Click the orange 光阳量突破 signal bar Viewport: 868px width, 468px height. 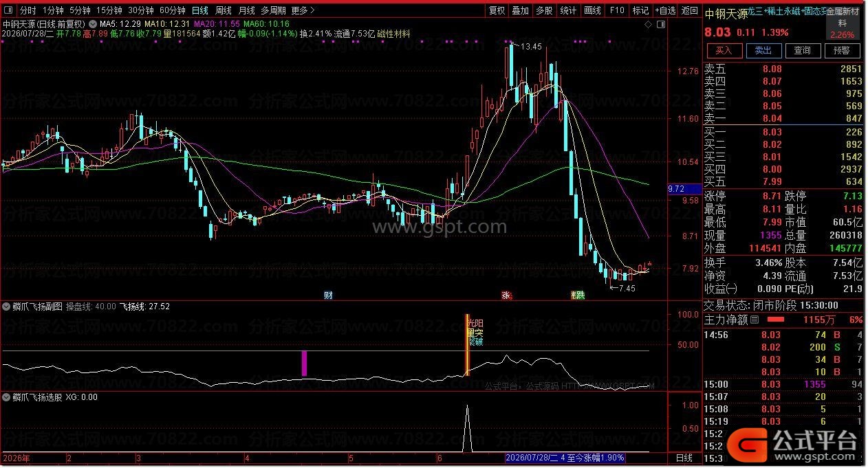(467, 345)
